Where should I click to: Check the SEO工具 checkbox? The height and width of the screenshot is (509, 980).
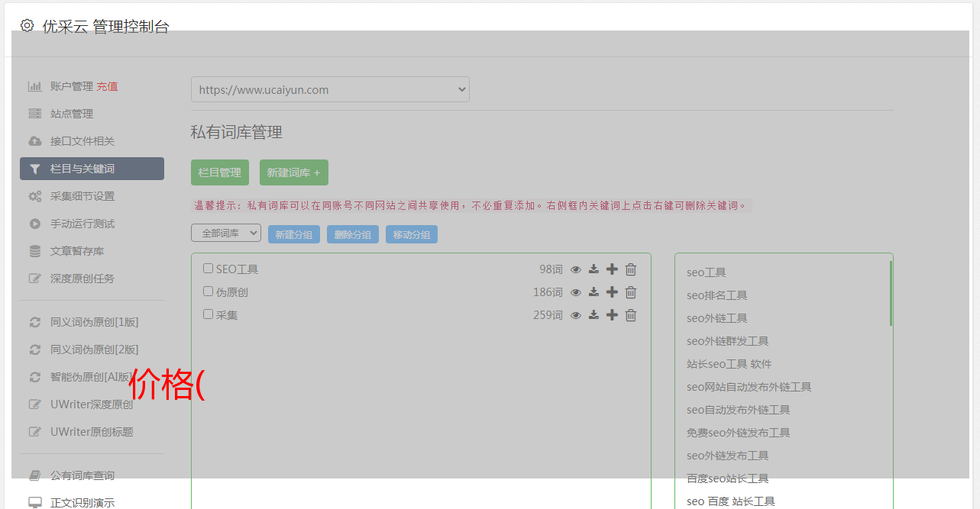[x=208, y=269]
